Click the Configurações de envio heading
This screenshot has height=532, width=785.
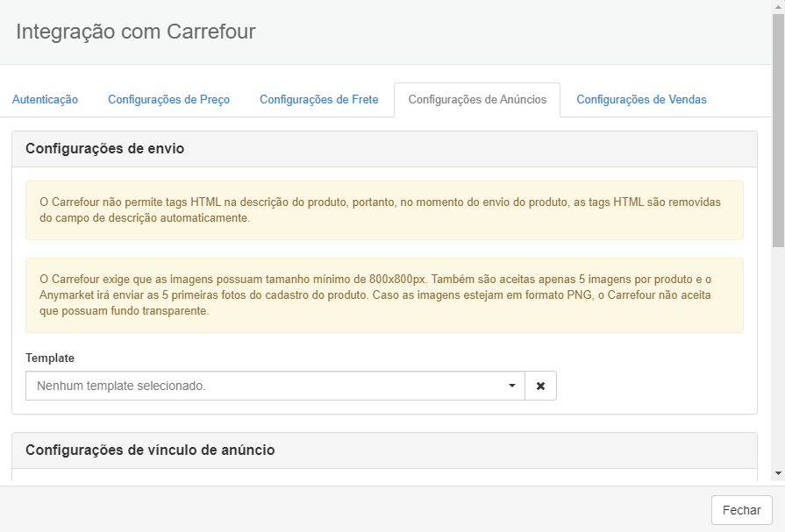[x=104, y=149]
